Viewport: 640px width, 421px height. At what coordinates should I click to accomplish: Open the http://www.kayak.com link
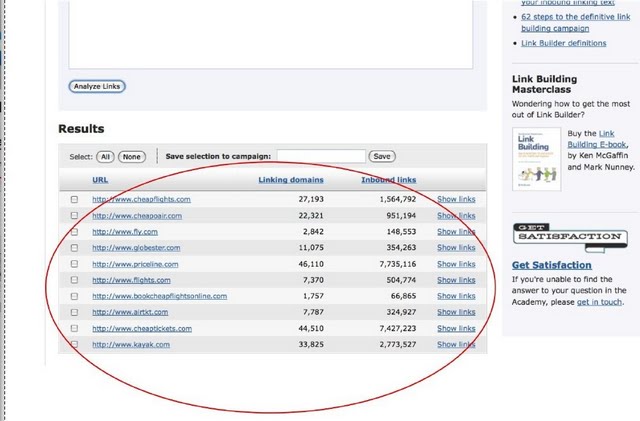click(131, 344)
